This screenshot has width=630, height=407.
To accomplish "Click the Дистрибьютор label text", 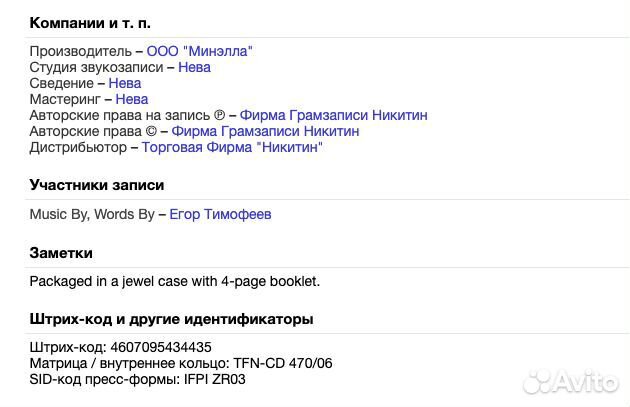I will (79, 147).
